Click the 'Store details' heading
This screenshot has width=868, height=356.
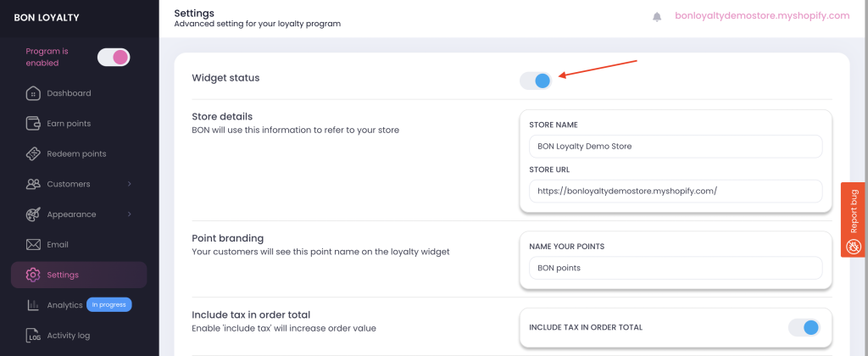click(222, 117)
